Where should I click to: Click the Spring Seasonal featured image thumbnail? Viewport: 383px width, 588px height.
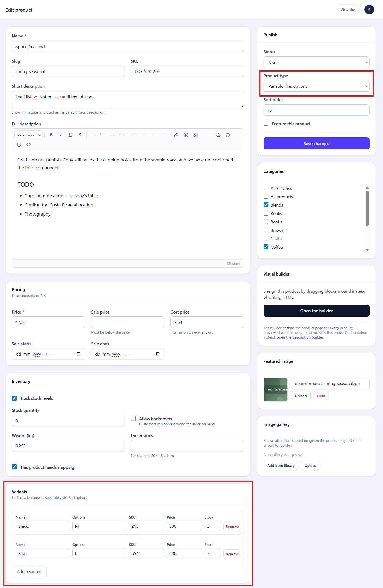click(276, 389)
